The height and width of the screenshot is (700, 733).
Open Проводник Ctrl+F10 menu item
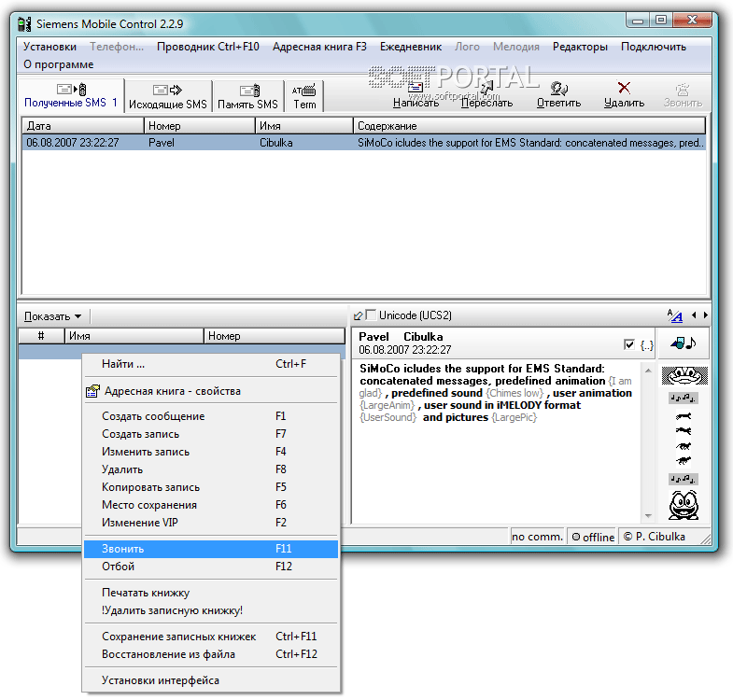[207, 47]
